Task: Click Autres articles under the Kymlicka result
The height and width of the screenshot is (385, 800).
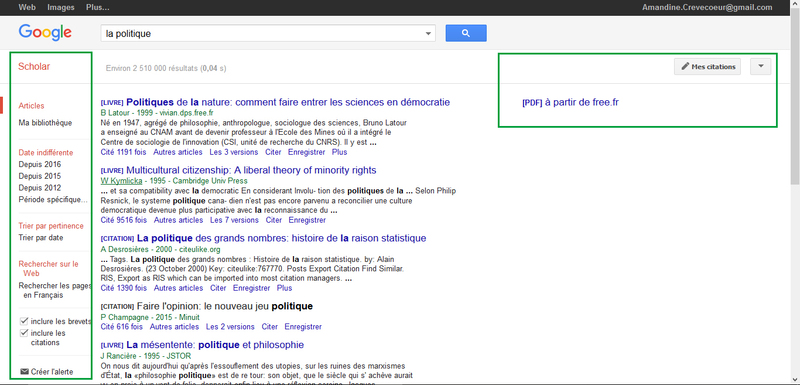Action: [x=179, y=220]
